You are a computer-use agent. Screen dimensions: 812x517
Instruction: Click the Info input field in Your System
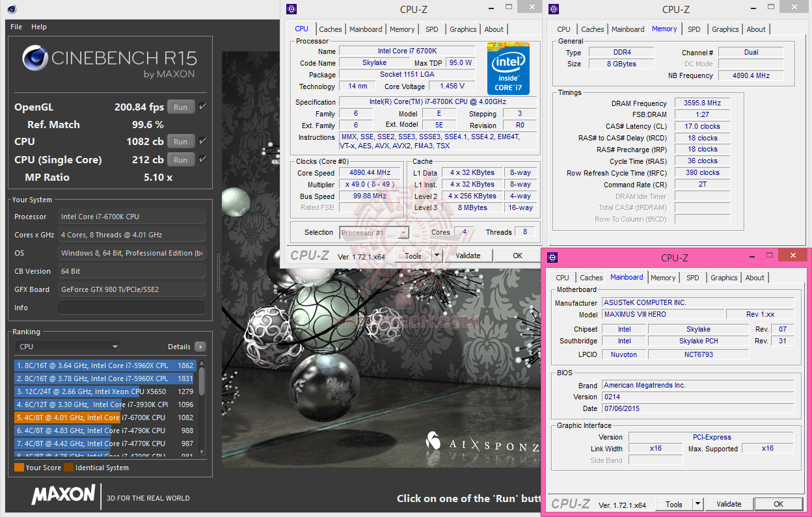coord(131,308)
